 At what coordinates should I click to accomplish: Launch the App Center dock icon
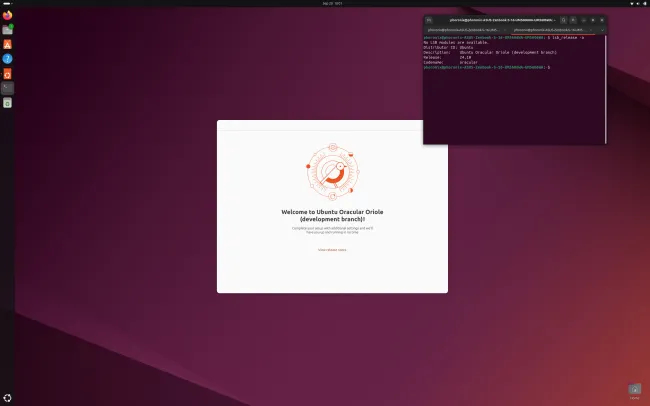[7, 44]
